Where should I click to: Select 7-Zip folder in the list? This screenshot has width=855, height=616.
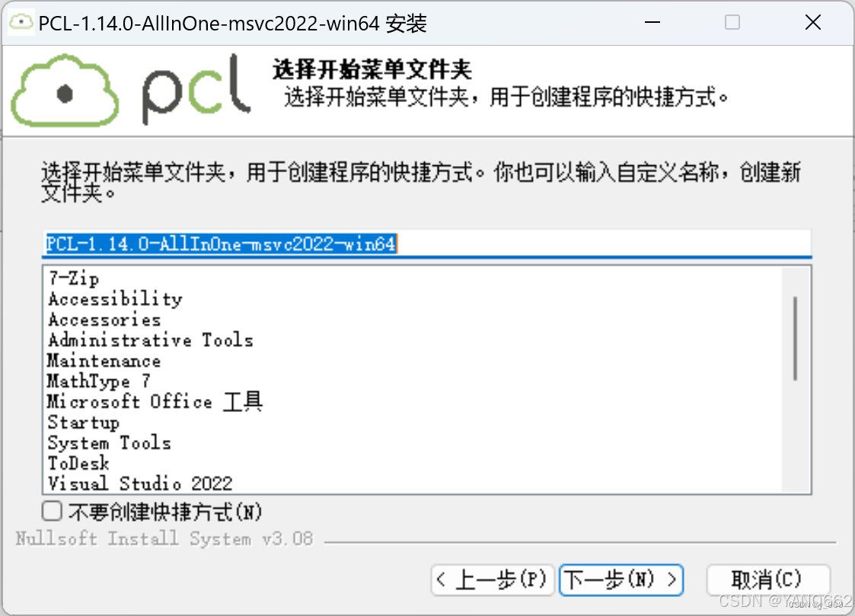74,279
